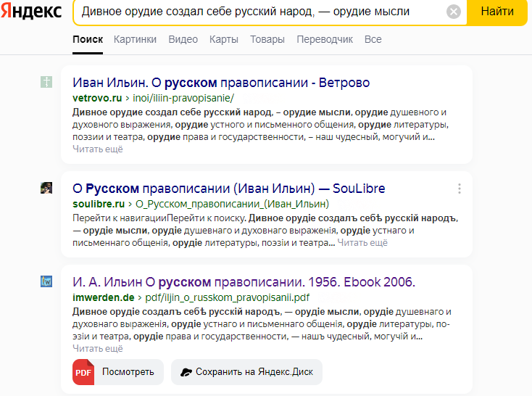This screenshot has height=396, width=532.
Task: Click the red PDF file icon
Action: pyautogui.click(x=83, y=371)
